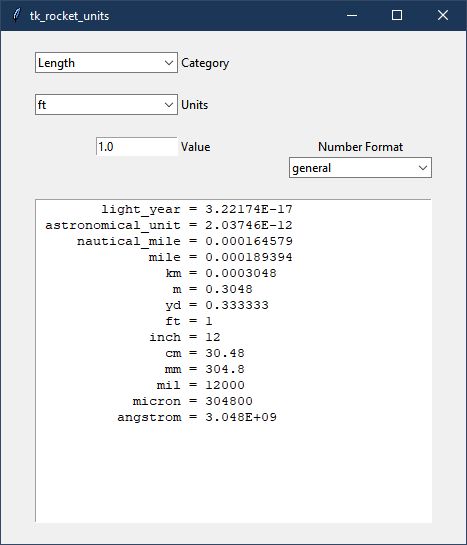467x545 pixels.
Task: Click the Number Format label
Action: pos(361,147)
